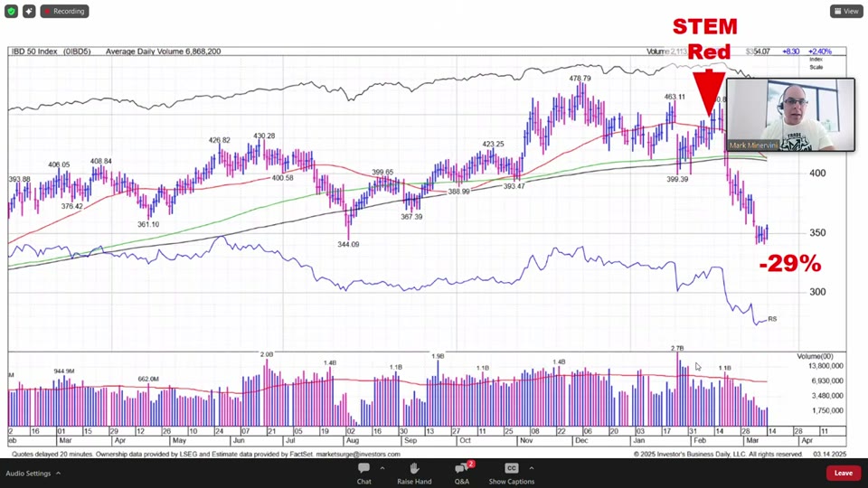Viewport: 868px width, 488px height.
Task: Click the 399.65 price label
Action: 382,173
